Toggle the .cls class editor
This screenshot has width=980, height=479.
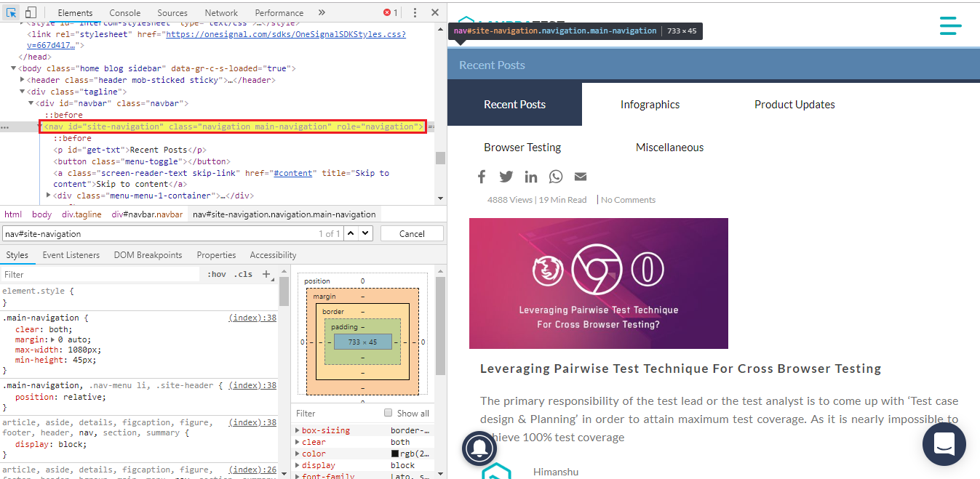244,274
